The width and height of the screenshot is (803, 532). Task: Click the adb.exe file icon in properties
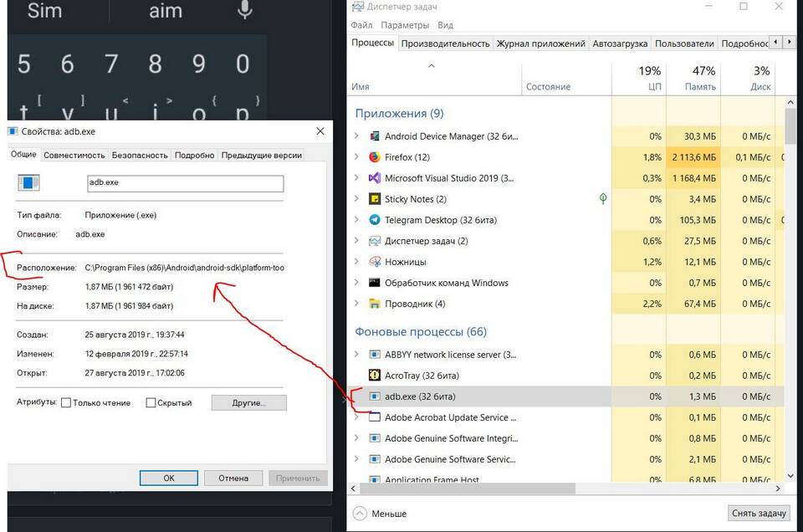(28, 183)
